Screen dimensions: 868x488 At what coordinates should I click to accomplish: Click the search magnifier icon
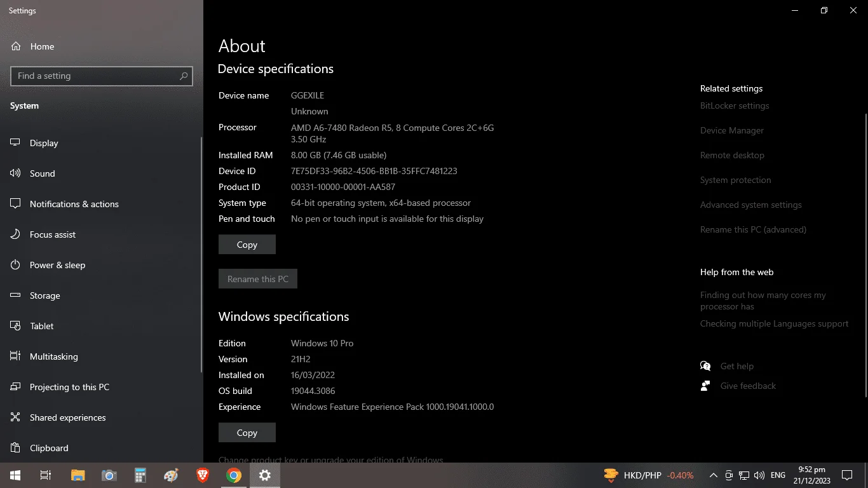184,76
